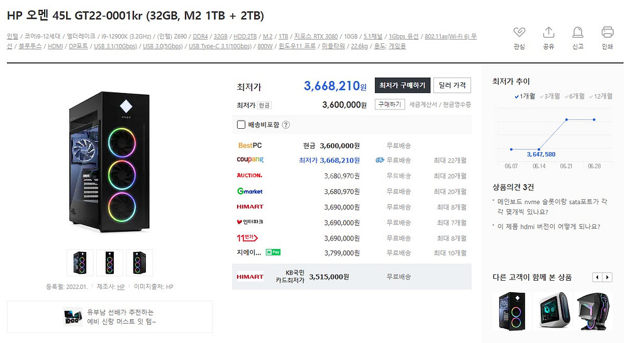Open the 윈도우11 프로 spec link

tap(297, 46)
